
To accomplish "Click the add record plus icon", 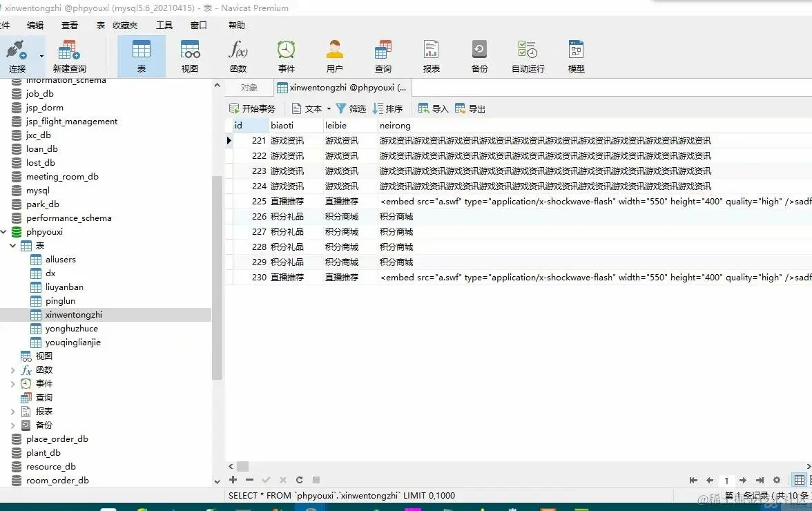I will tap(233, 480).
